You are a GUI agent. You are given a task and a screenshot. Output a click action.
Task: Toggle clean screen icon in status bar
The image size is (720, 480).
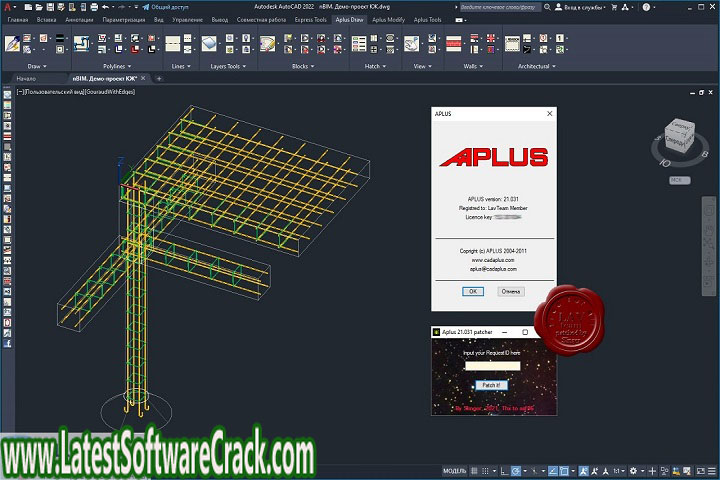pos(701,471)
